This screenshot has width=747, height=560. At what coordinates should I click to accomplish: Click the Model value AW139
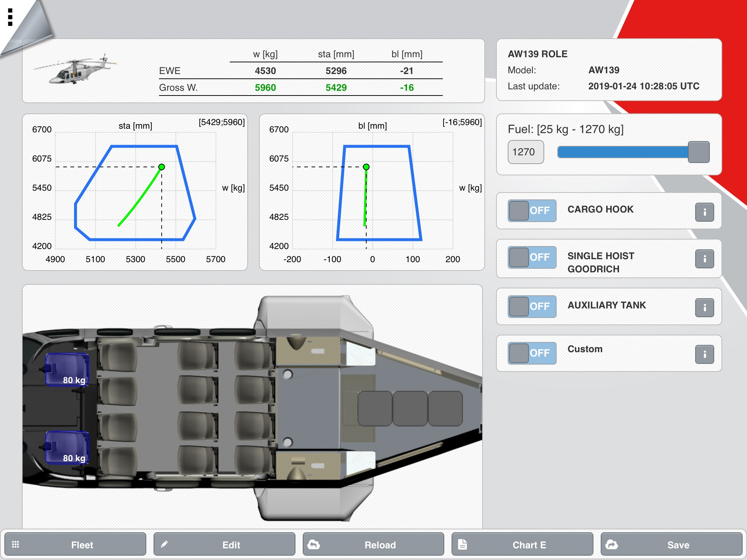pos(604,70)
